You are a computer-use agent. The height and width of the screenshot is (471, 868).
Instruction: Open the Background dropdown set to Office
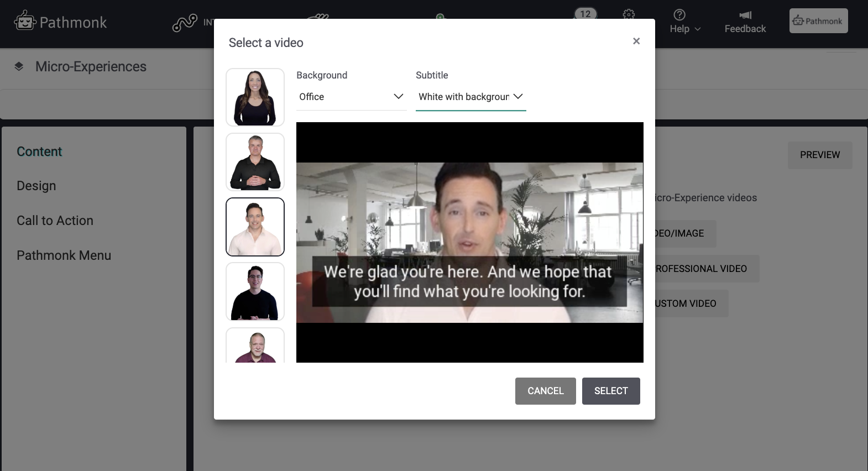pyautogui.click(x=351, y=97)
